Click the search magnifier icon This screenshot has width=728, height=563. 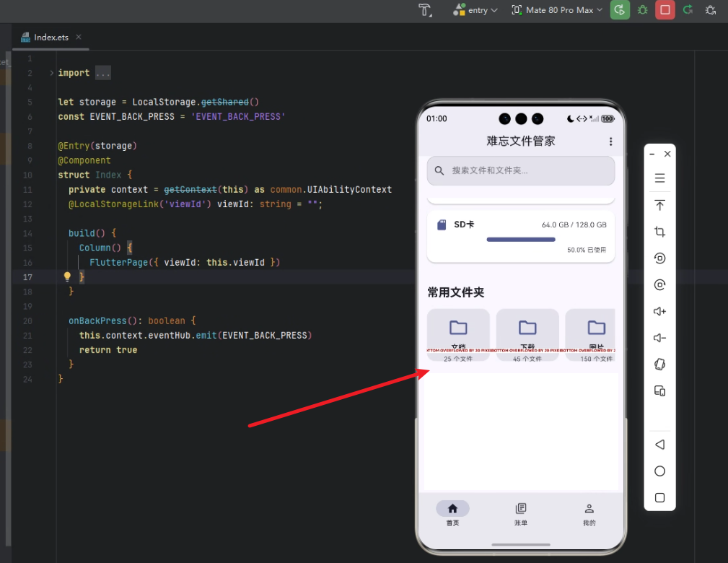pyautogui.click(x=439, y=170)
